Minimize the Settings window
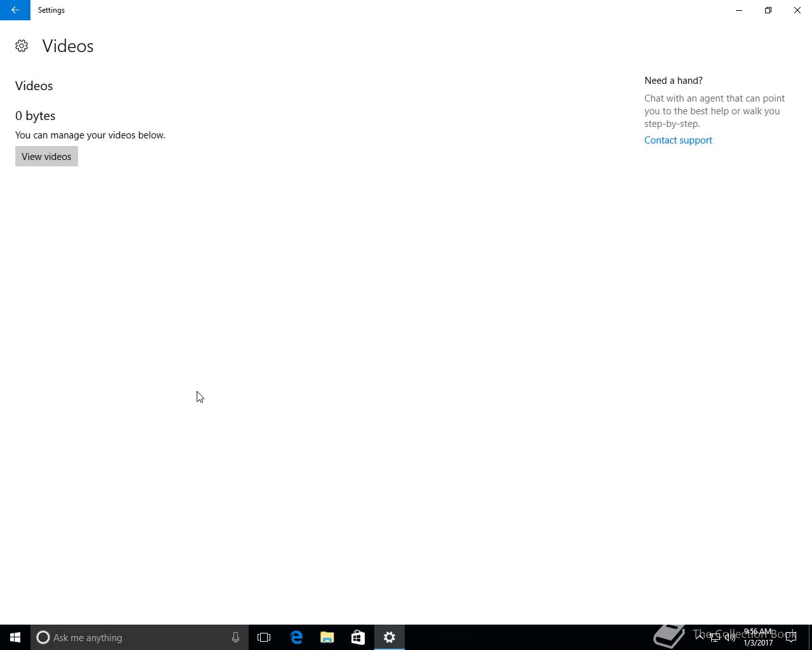The width and height of the screenshot is (812, 650). [x=739, y=10]
